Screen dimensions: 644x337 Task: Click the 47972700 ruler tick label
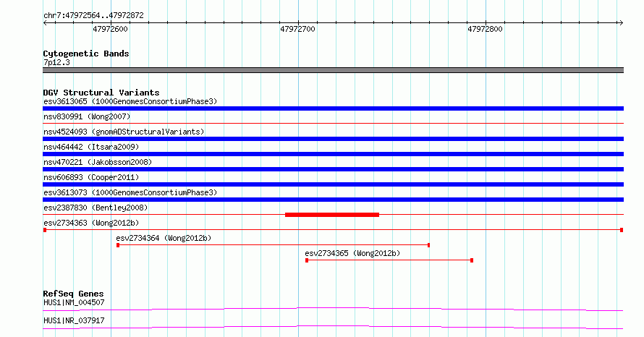coord(297,29)
